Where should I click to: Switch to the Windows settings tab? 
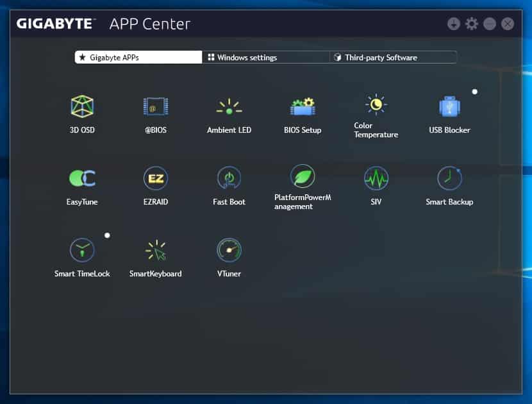(265, 57)
